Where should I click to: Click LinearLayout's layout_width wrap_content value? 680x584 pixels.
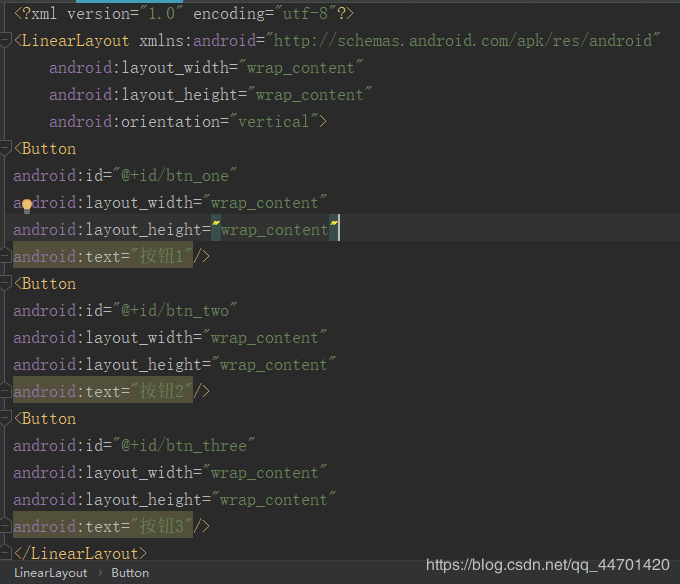pos(301,68)
